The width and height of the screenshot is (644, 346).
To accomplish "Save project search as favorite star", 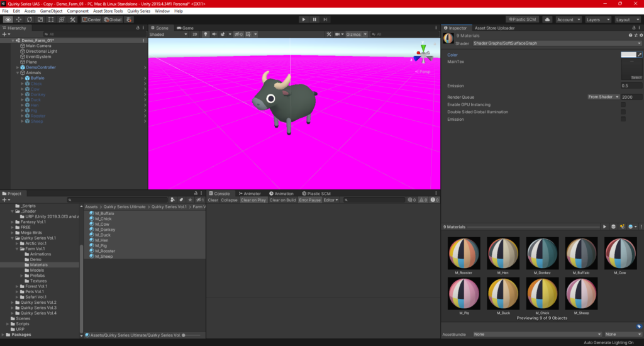I will (190, 199).
